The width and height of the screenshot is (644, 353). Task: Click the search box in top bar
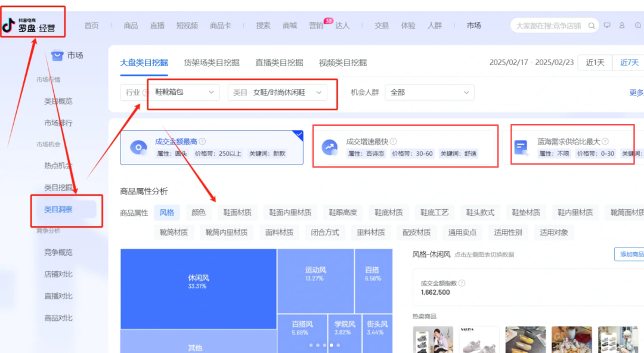(x=547, y=26)
